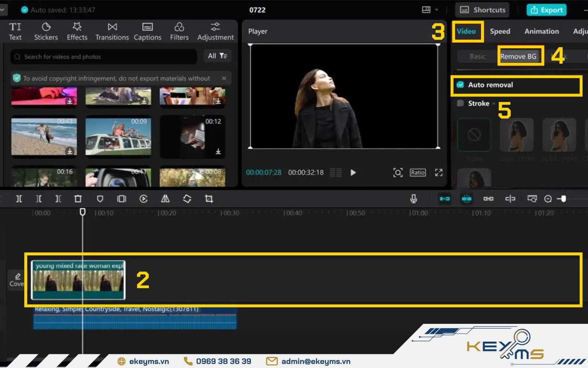This screenshot has height=368, width=588.
Task: Open the Transitions panel
Action: pyautogui.click(x=112, y=31)
